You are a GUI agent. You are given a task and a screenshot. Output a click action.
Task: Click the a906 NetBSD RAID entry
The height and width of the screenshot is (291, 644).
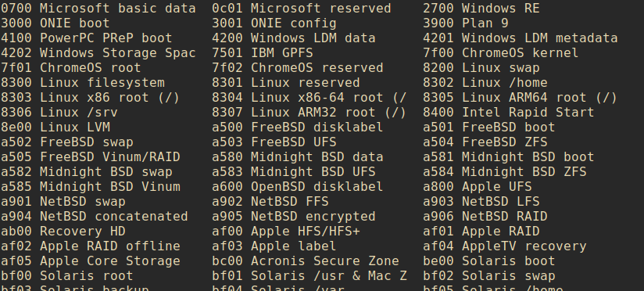click(x=485, y=216)
